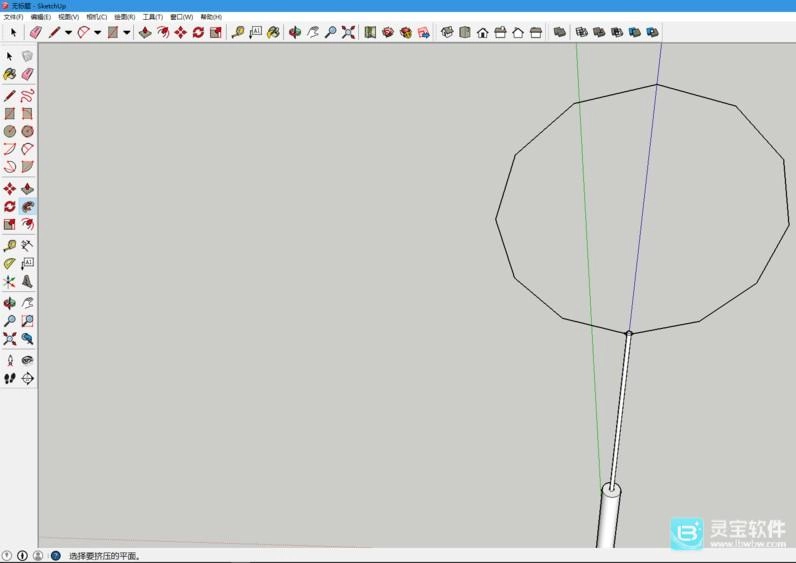Select the Paint Bucket tool in left panel
Image resolution: width=796 pixels, height=563 pixels.
10,74
